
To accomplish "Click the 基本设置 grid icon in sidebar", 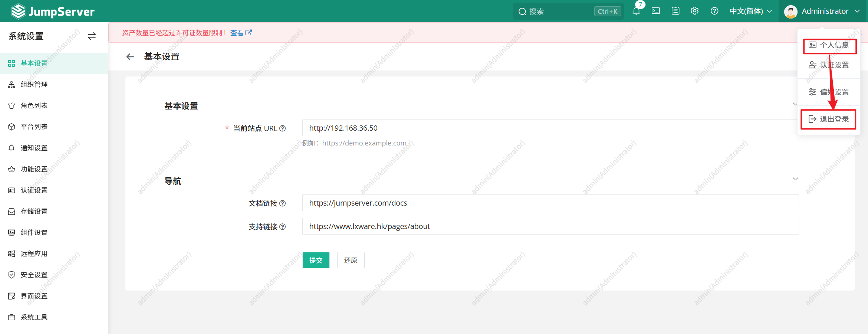I will tap(11, 63).
